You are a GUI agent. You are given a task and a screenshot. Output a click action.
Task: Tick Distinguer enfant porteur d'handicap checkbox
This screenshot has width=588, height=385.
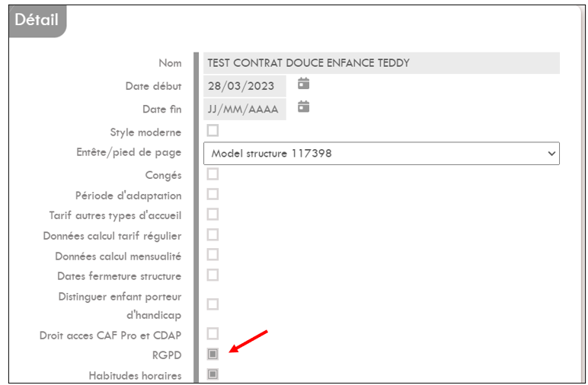point(213,304)
